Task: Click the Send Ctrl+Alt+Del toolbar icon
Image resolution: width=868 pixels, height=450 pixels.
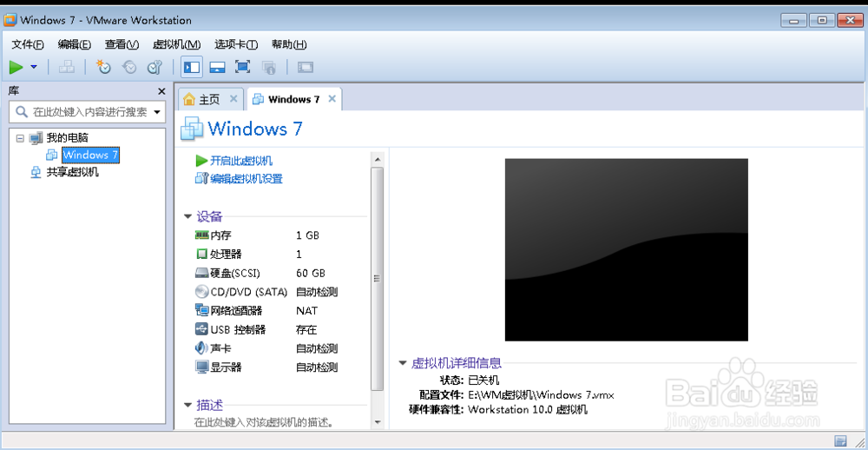Action: (x=67, y=67)
